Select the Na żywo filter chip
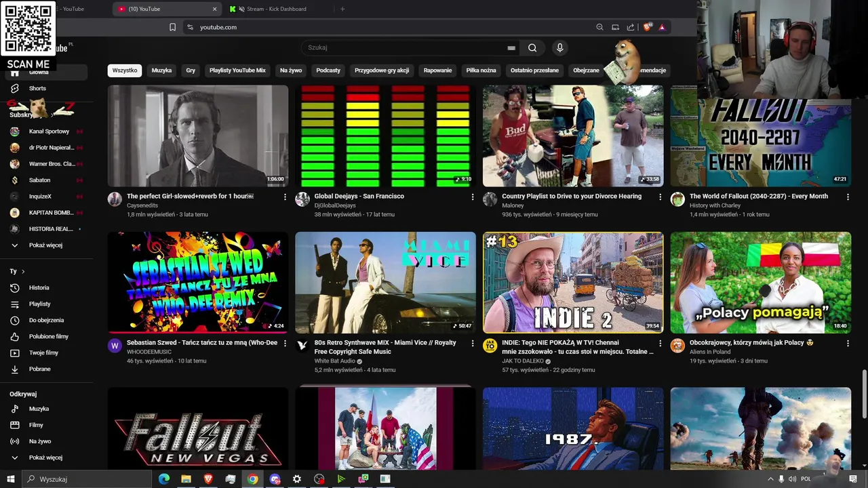868x488 pixels. coord(291,70)
